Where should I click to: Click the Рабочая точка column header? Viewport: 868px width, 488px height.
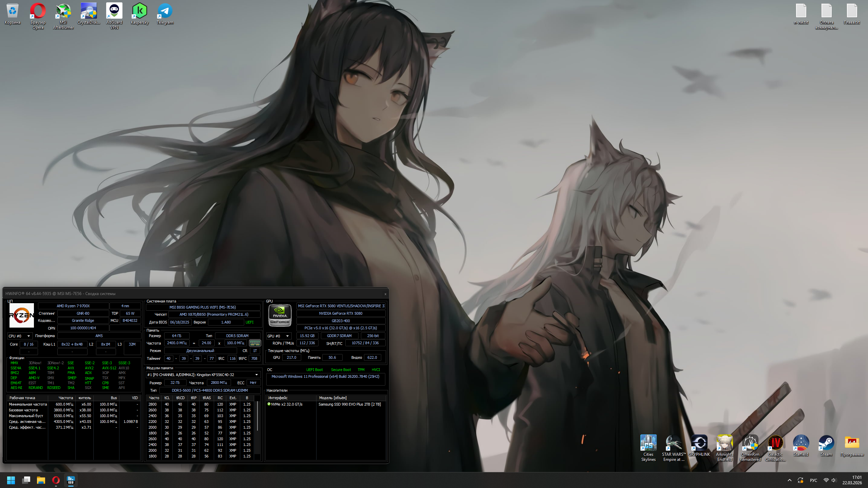click(22, 398)
